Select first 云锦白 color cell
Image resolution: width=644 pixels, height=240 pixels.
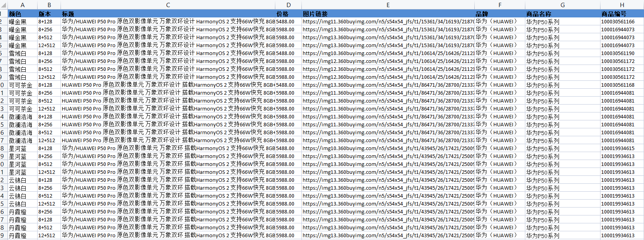(23, 180)
